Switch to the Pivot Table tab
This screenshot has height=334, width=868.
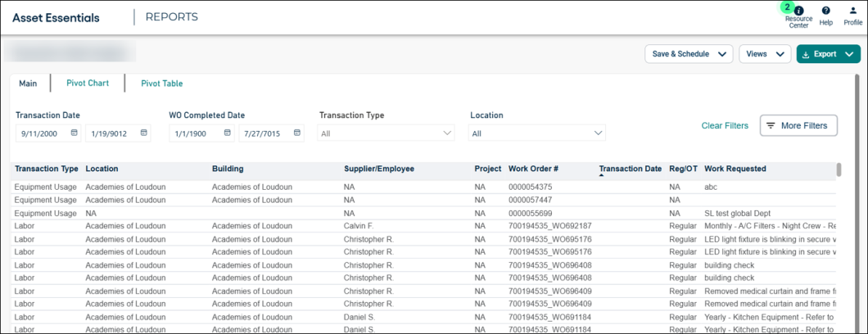[161, 83]
